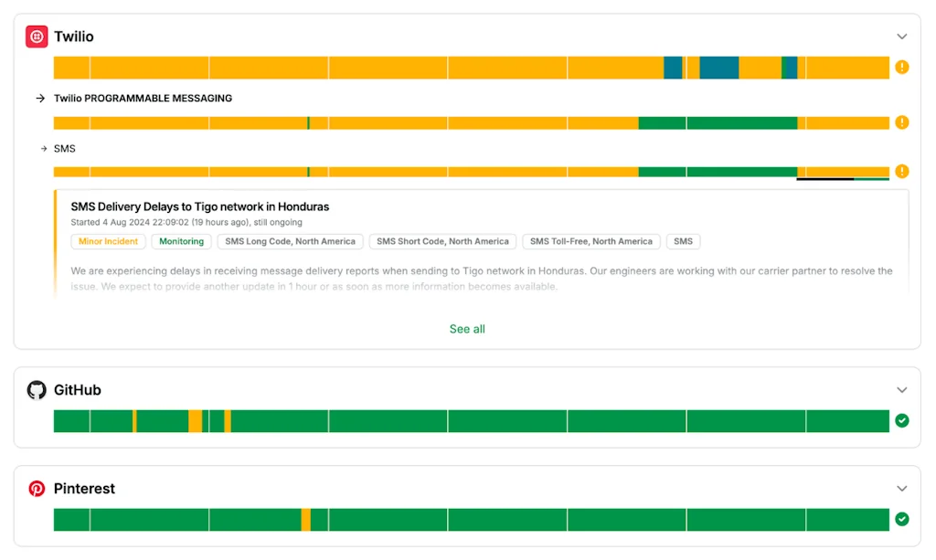Expand the GitHub card chevron
This screenshot has width=936, height=560.
click(x=902, y=390)
